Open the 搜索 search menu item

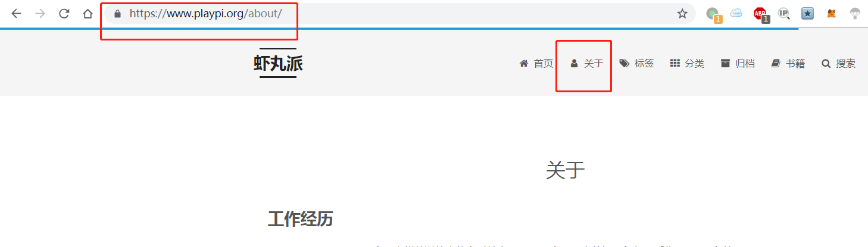tap(838, 63)
